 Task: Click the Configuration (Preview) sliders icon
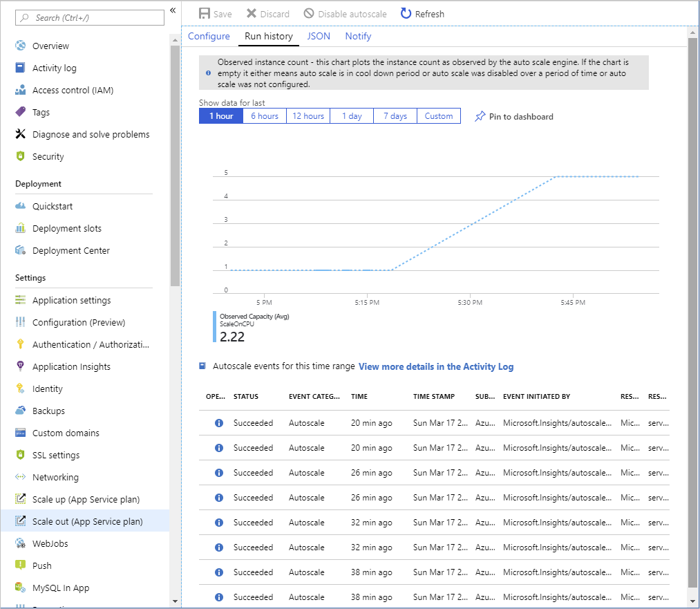point(20,322)
